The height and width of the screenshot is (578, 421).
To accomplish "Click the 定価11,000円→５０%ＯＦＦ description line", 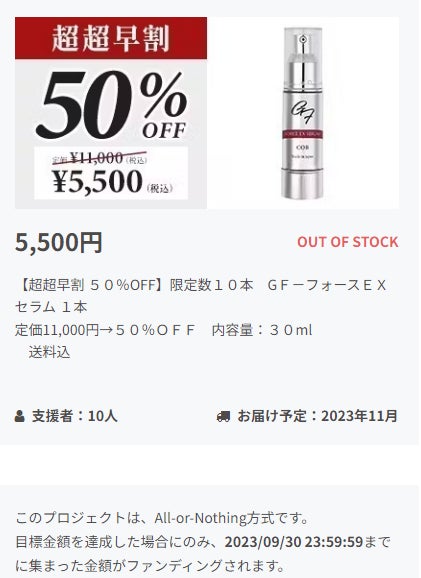I will tap(105, 330).
